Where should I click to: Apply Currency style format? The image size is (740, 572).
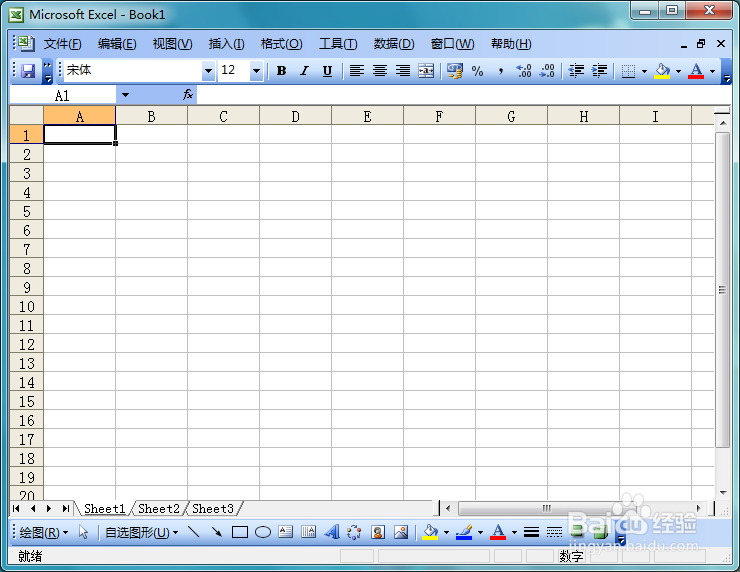point(454,71)
